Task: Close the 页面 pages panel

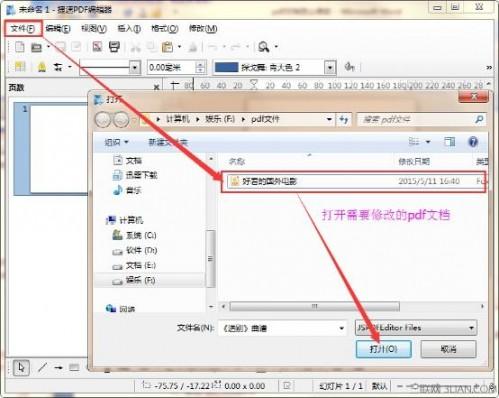Action: [156, 87]
